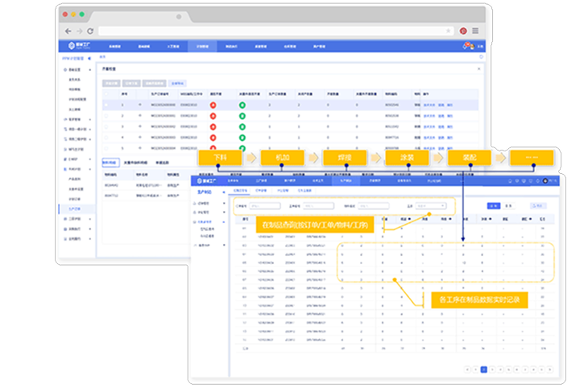Expand the second-to-last sidebar menu group
The image size is (588, 388).
click(x=73, y=229)
